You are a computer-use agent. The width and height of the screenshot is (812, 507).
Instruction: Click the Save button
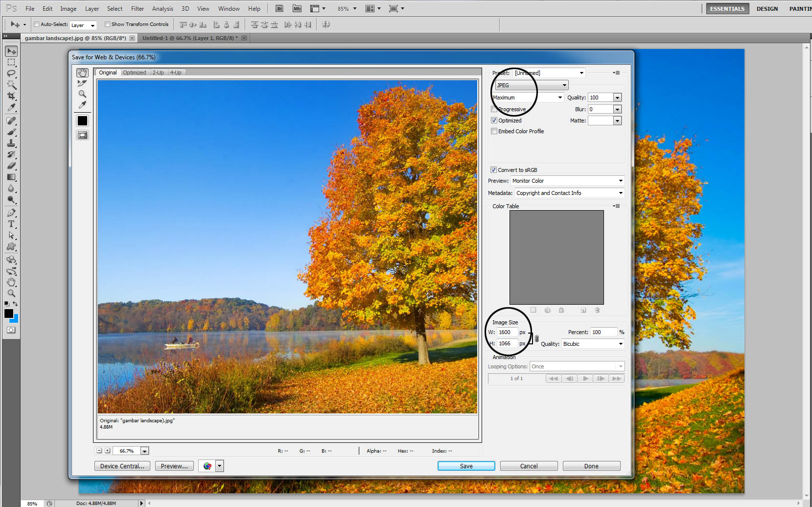[466, 465]
